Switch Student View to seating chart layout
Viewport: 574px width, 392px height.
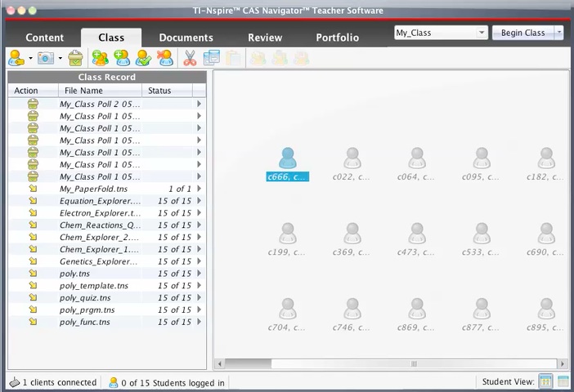(545, 381)
